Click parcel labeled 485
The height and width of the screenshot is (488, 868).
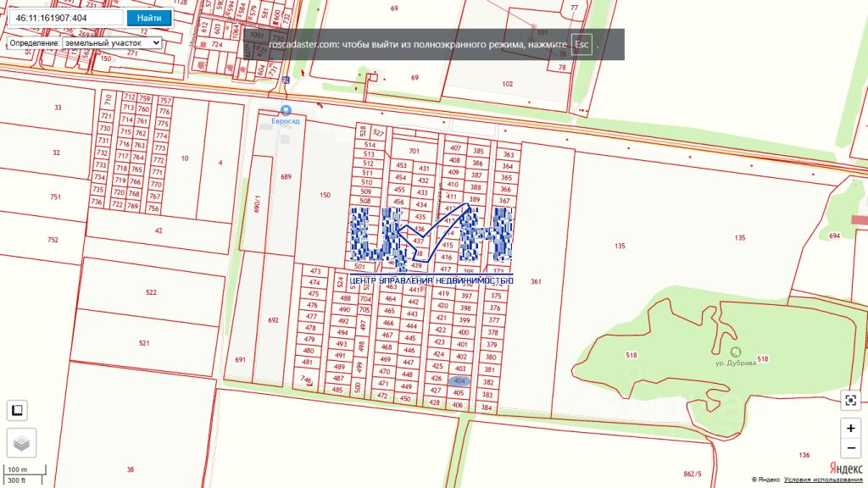pos(337,390)
